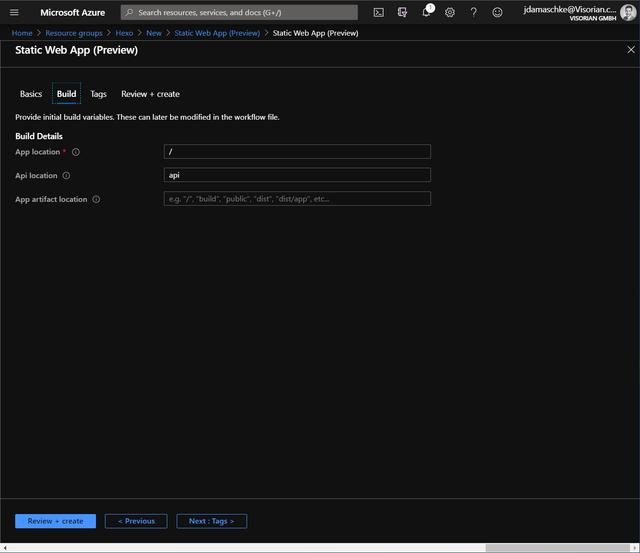Click the jdamaschke account name
The image size is (640, 553).
pyautogui.click(x=570, y=9)
